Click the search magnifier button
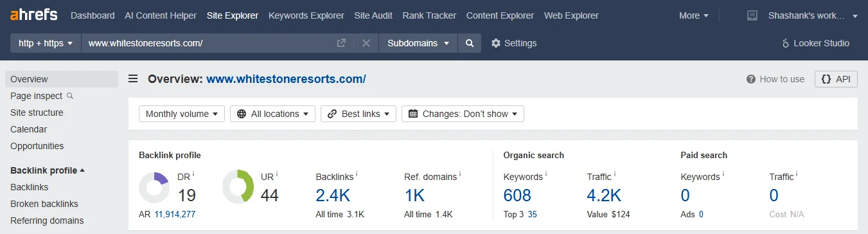 point(470,43)
